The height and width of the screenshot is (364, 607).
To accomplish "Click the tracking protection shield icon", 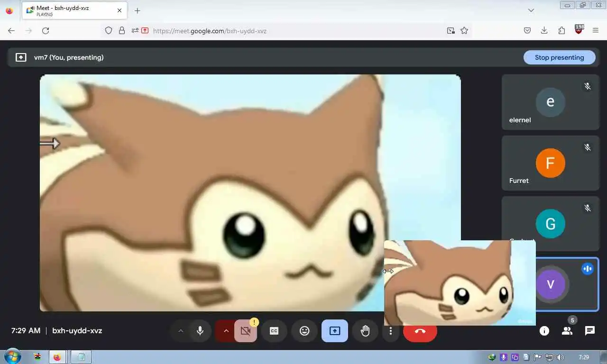I will tap(109, 31).
